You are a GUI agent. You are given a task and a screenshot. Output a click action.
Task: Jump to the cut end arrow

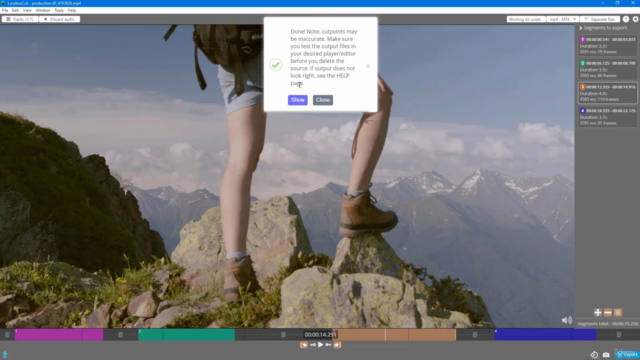(x=328, y=345)
